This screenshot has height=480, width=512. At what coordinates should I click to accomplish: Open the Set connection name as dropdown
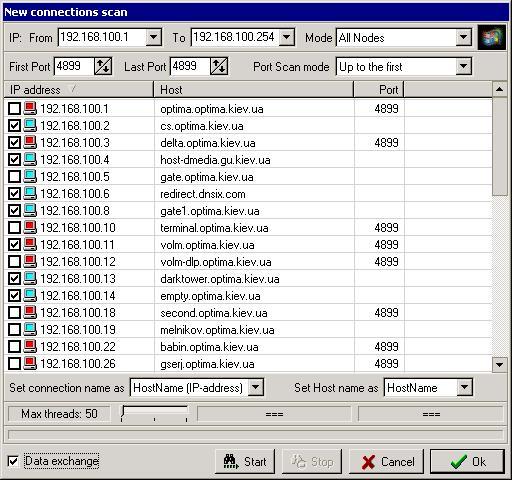tap(256, 387)
